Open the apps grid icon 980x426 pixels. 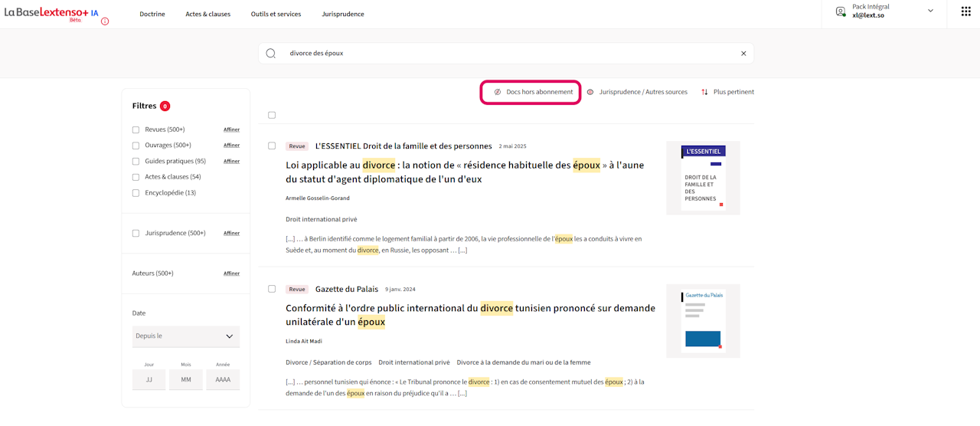coord(965,11)
